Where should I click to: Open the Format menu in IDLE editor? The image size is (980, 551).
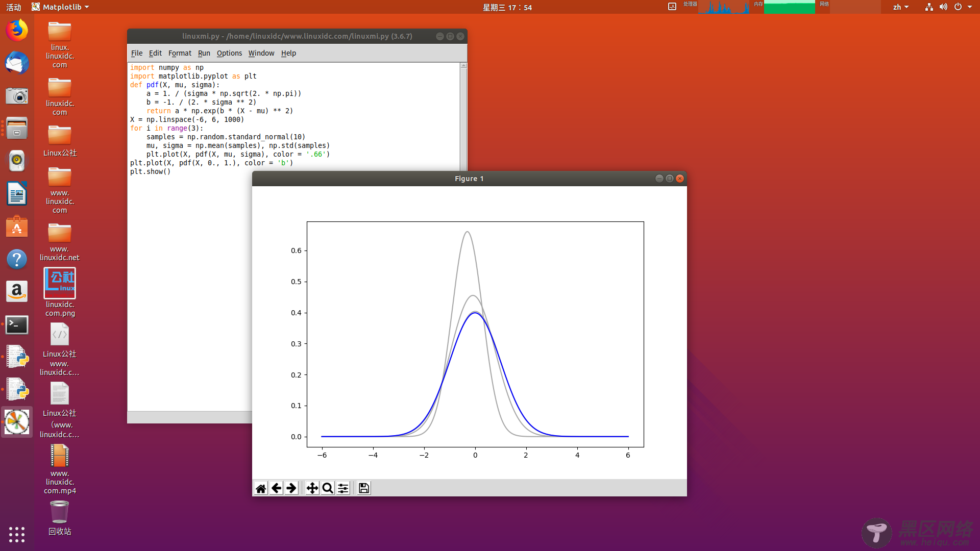179,53
